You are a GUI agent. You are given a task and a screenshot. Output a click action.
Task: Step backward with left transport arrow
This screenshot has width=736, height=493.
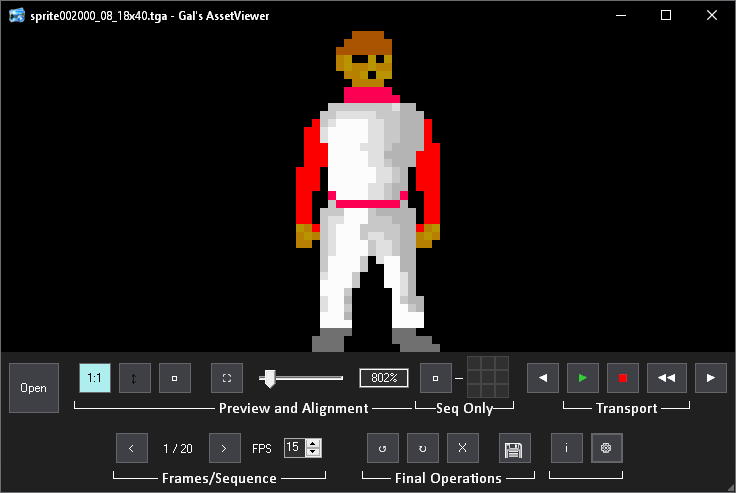point(543,378)
